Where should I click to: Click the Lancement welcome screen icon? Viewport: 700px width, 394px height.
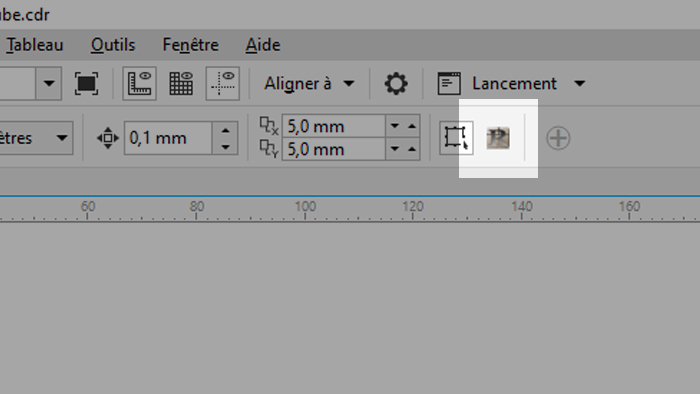point(449,83)
